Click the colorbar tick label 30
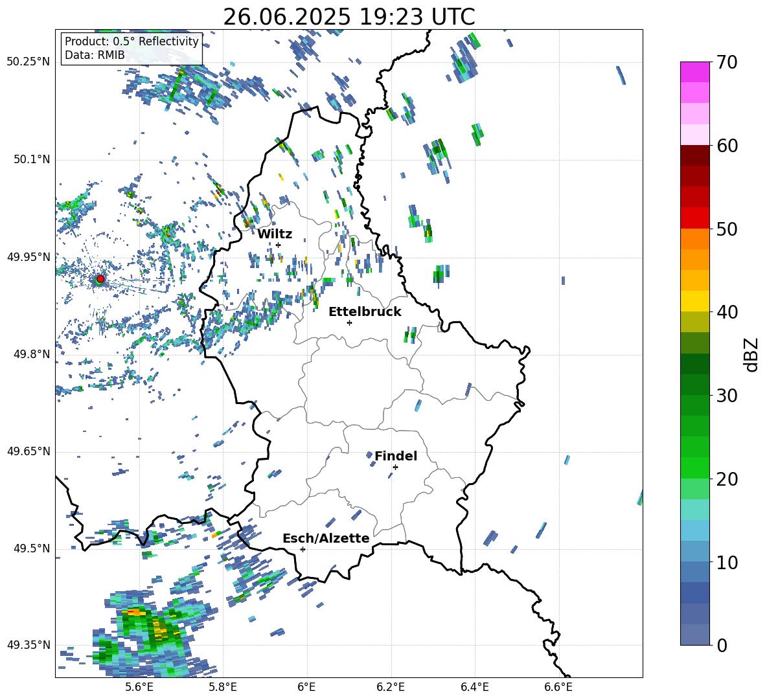The height and width of the screenshot is (700, 767). click(726, 396)
